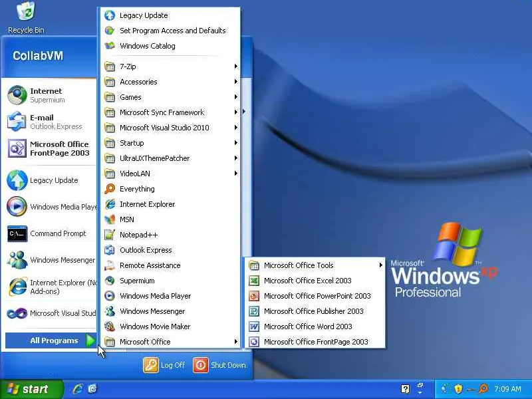Click the Legacy Update globe icon in All Programs
Screen dimensions: 532x399
[x=110, y=15]
